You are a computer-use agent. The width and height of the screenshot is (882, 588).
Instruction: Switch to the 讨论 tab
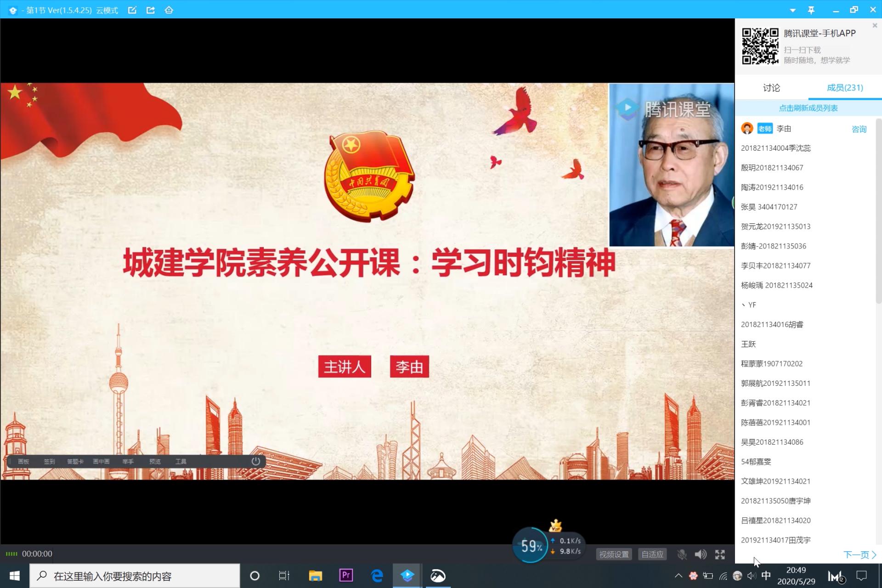click(771, 88)
